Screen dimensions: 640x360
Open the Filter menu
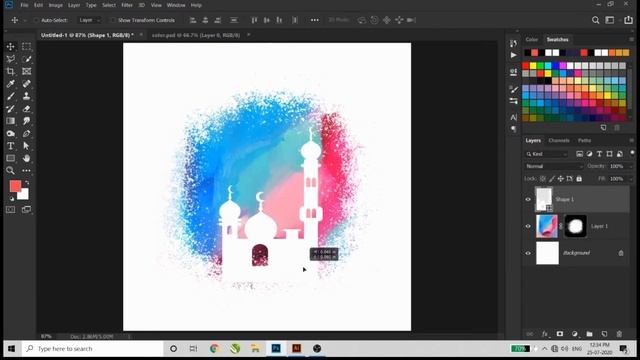pos(127,5)
